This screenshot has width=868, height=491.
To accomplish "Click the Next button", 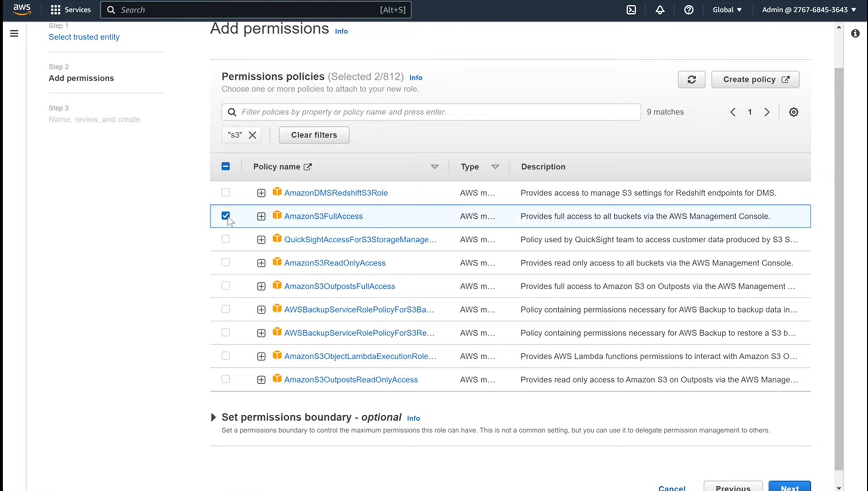I will 790,486.
